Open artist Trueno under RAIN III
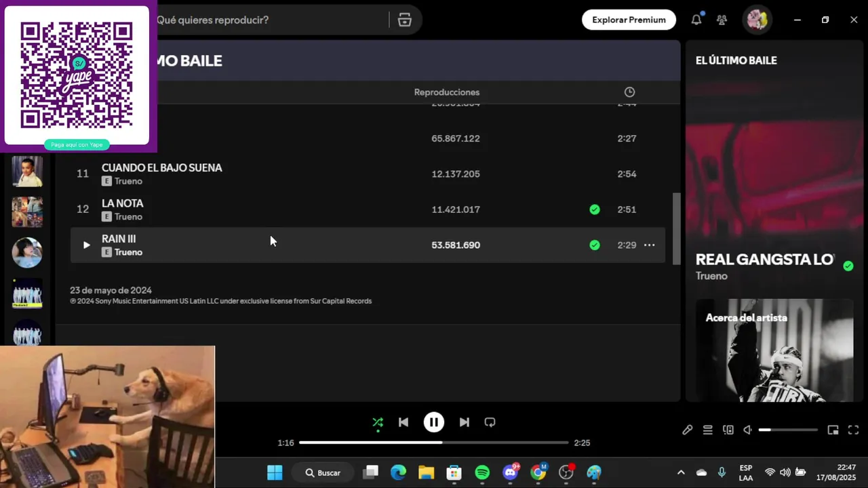Image resolution: width=868 pixels, height=488 pixels. pyautogui.click(x=128, y=252)
